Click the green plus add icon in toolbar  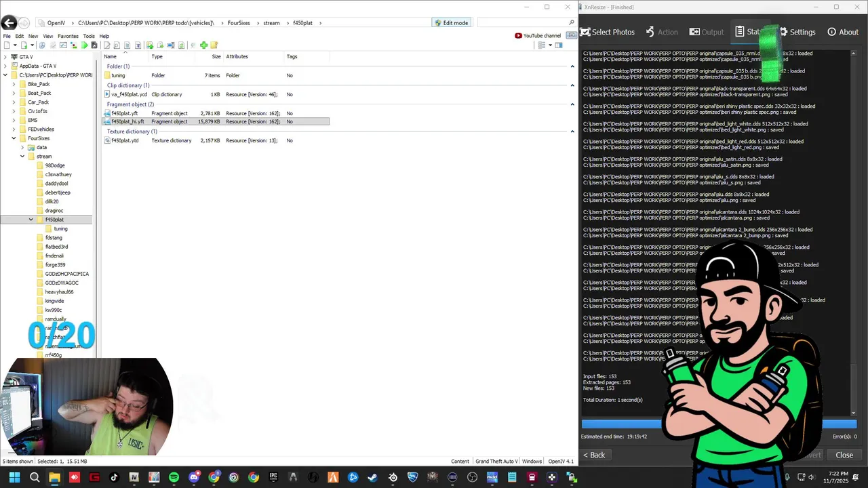[x=203, y=45]
